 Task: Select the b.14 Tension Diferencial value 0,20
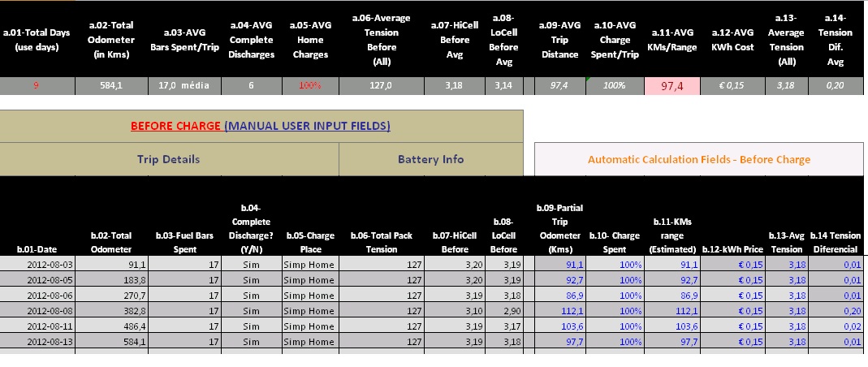tap(836, 311)
